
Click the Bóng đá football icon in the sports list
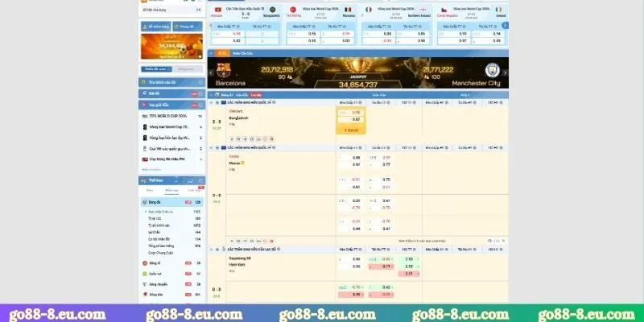pyautogui.click(x=145, y=202)
